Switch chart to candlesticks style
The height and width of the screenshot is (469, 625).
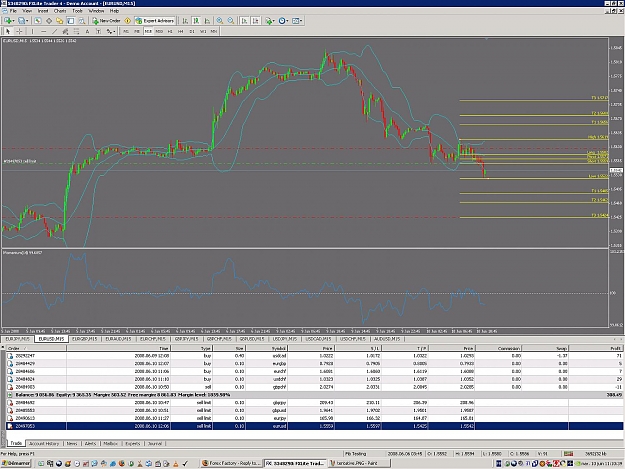coord(196,21)
